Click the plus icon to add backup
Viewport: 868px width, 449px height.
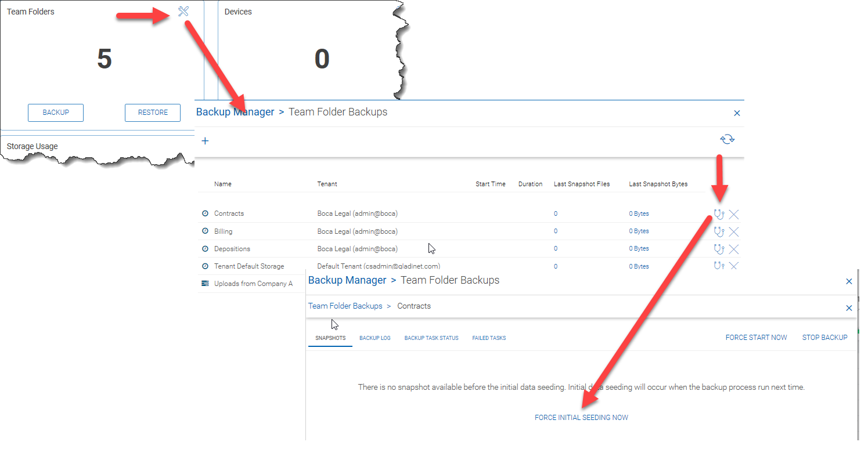pos(205,141)
